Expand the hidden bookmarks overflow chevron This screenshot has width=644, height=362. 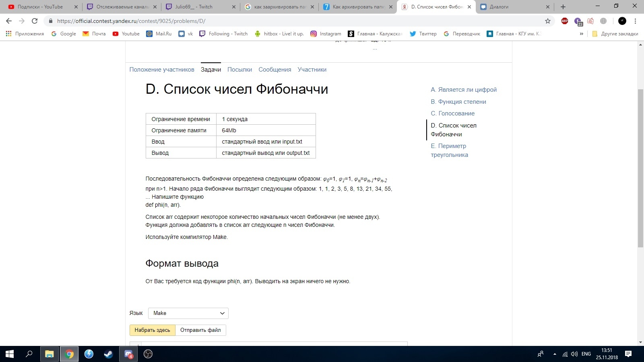point(581,34)
